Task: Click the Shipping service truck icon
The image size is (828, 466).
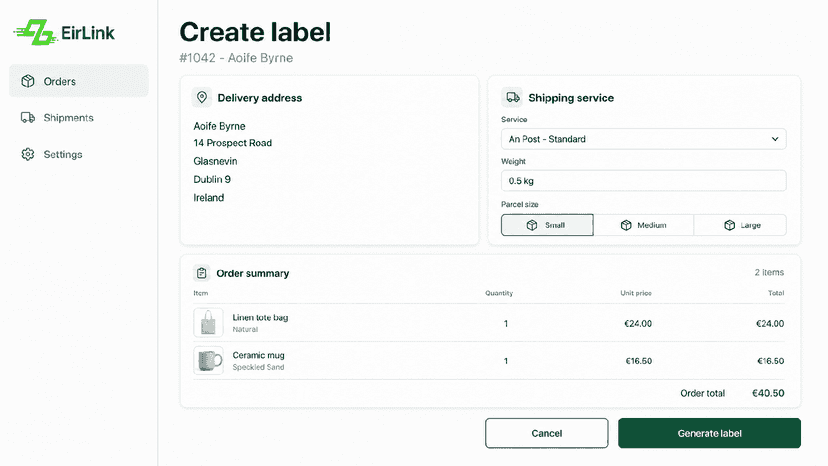Action: (x=512, y=97)
